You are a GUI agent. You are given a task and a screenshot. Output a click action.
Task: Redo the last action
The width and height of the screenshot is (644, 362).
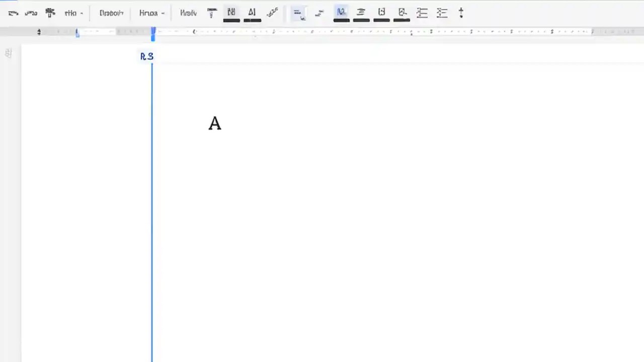[31, 13]
